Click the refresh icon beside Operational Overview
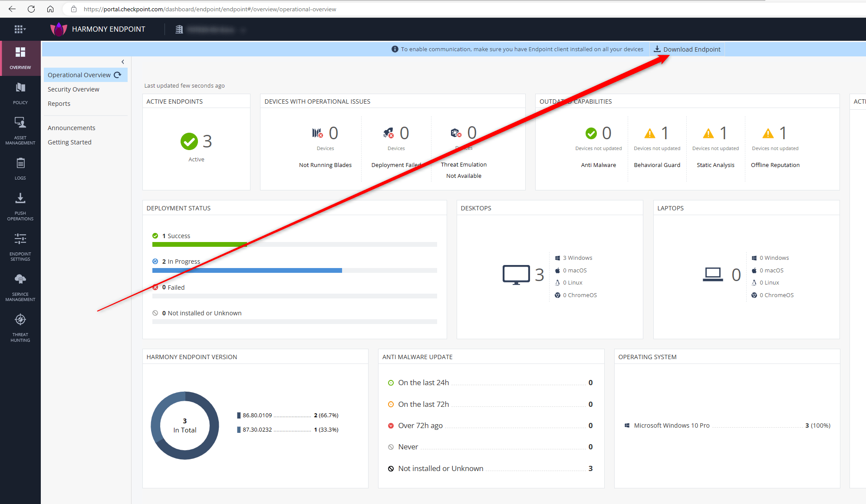This screenshot has height=504, width=866. [x=118, y=75]
